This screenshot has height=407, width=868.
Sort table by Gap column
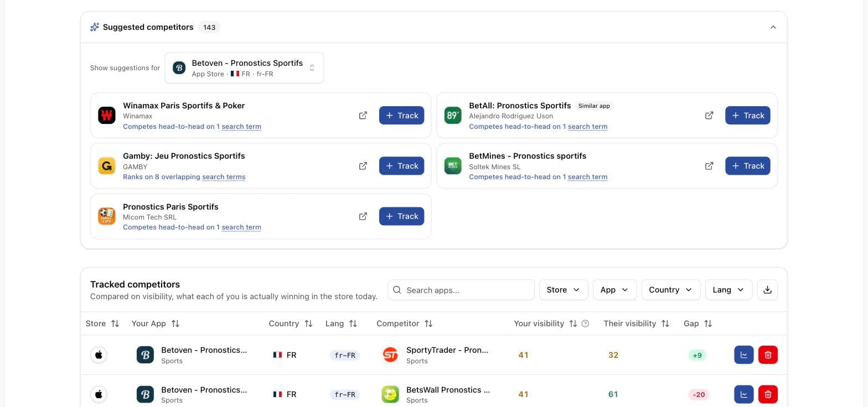pos(698,323)
